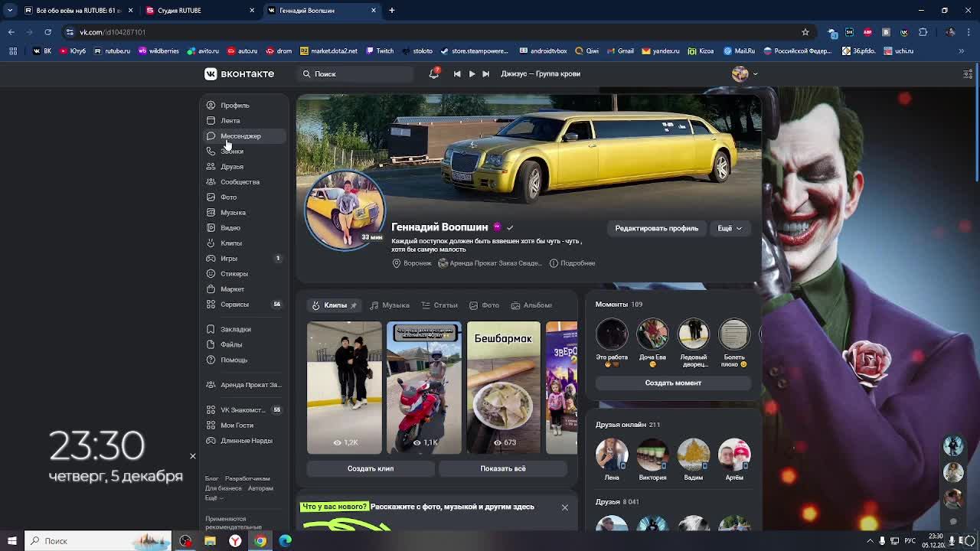This screenshot has width=980, height=551.
Task: Click the Помощь help icon
Action: pyautogui.click(x=211, y=360)
